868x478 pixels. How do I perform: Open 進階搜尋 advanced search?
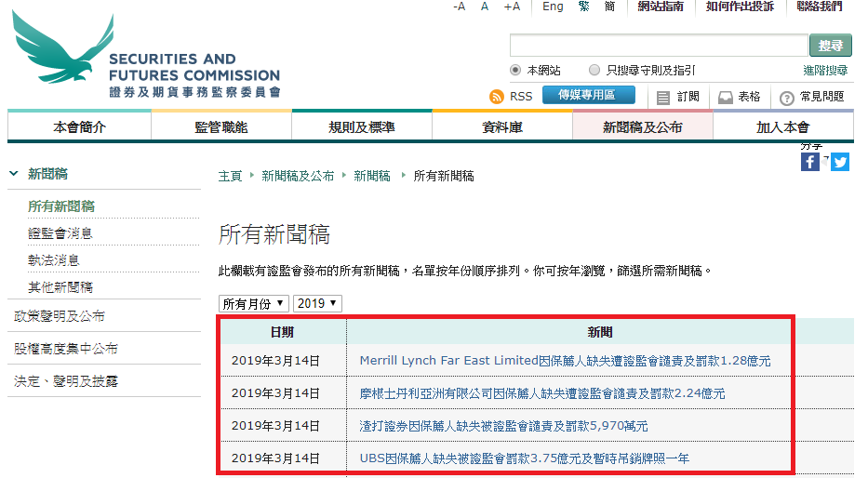[x=825, y=71]
